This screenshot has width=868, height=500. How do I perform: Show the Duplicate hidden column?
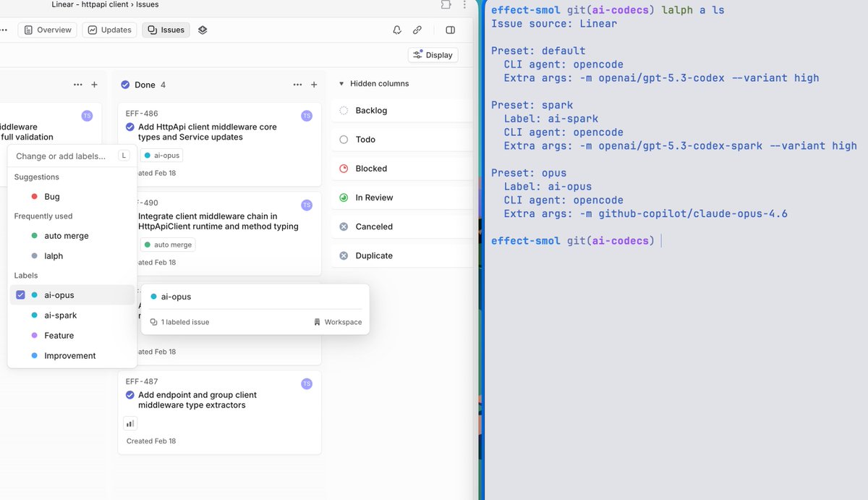402,255
